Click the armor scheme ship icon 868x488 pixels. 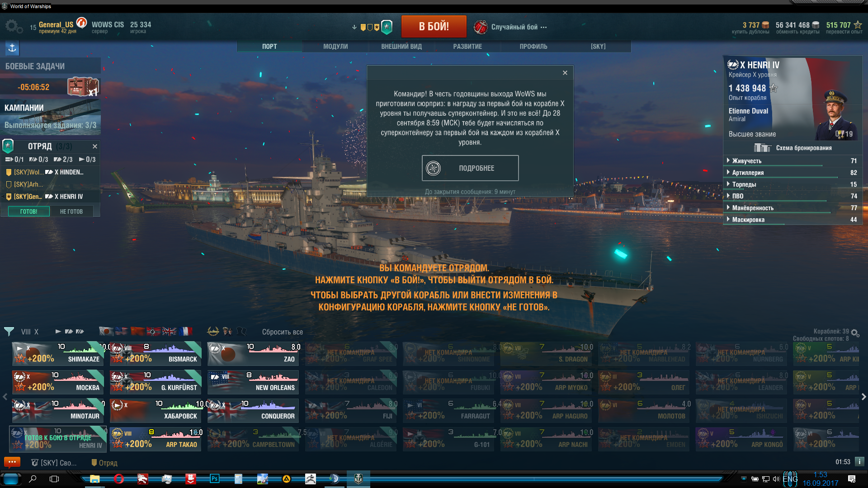point(762,148)
